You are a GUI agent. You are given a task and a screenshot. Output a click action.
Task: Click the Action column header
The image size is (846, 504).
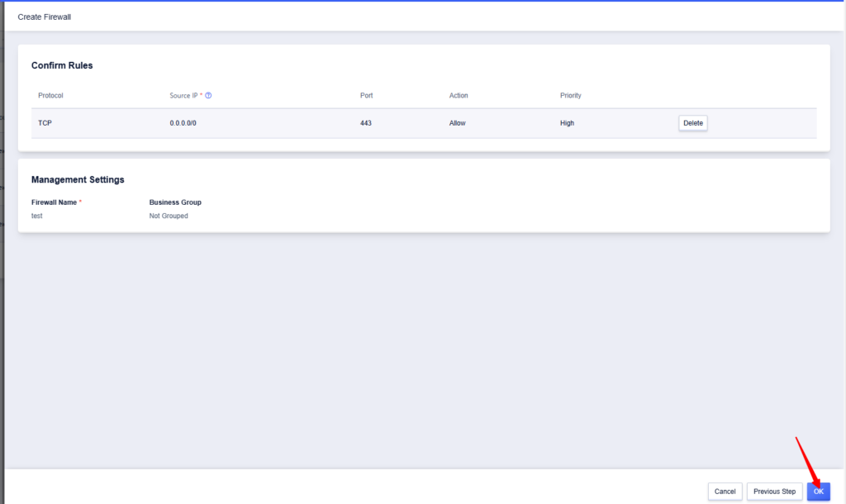[459, 96]
